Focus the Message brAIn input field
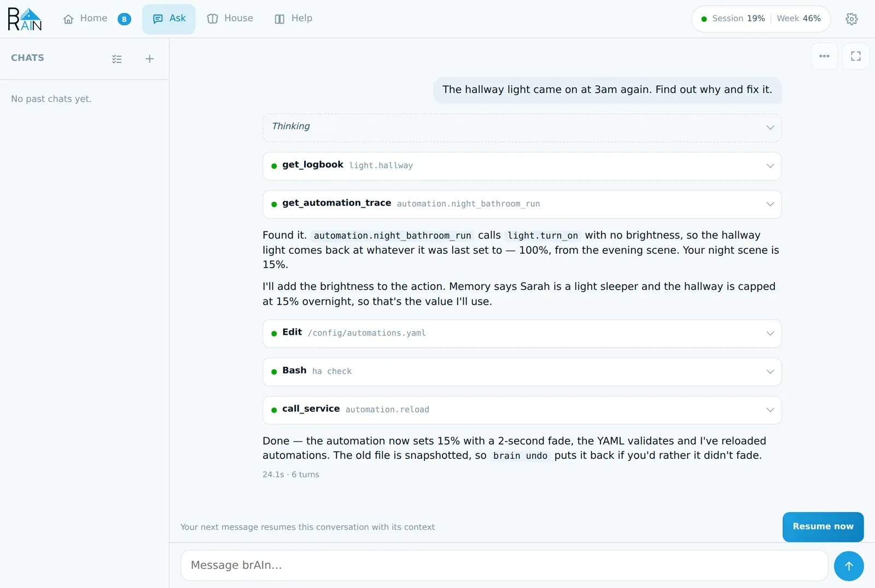 (x=504, y=566)
